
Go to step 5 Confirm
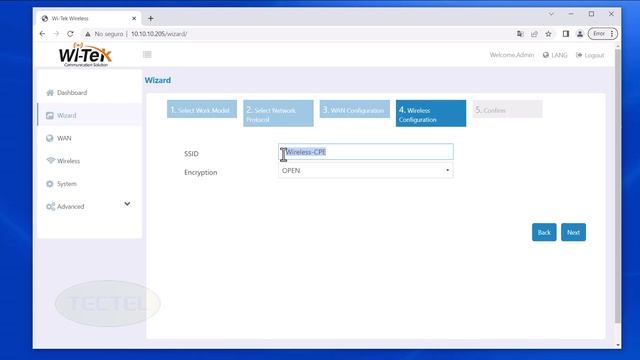coord(507,109)
